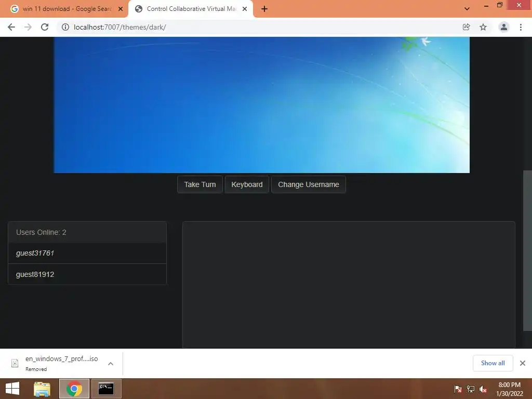Share this page icon in address bar
Image resolution: width=532 pixels, height=399 pixels.
tap(466, 27)
